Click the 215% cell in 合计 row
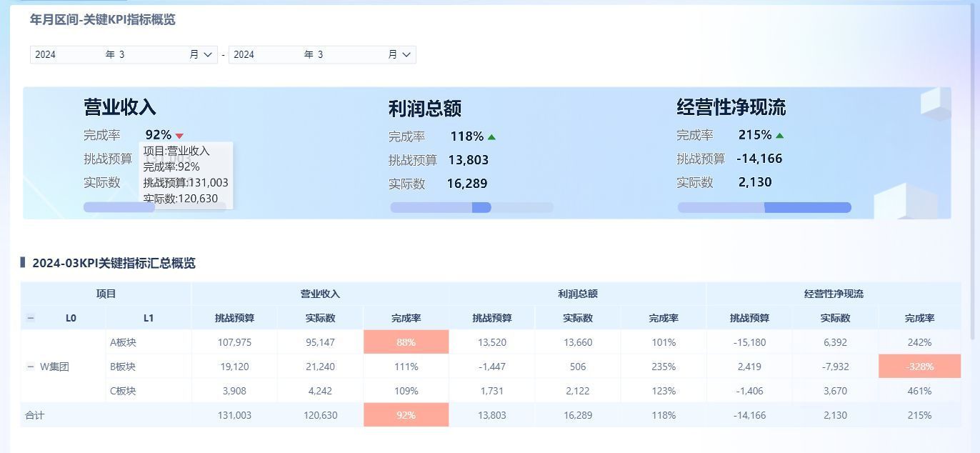This screenshot has height=453, width=980. click(919, 415)
